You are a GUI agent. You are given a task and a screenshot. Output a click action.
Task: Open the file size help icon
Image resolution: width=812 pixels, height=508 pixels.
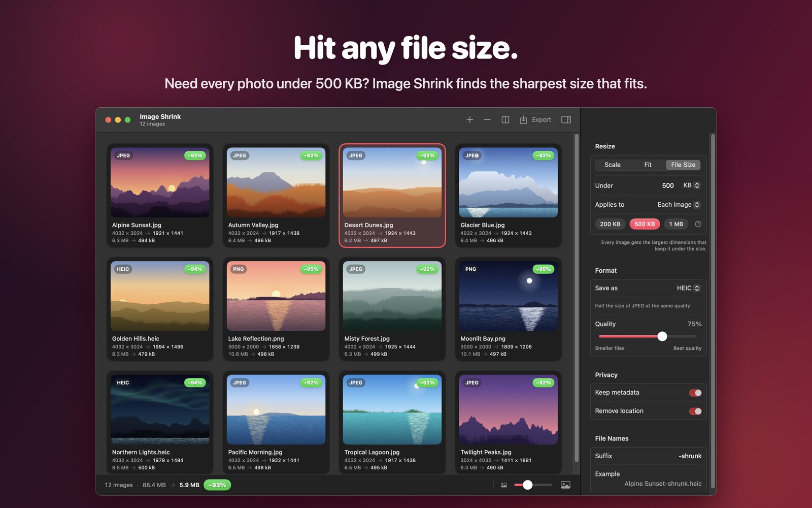[x=698, y=224]
